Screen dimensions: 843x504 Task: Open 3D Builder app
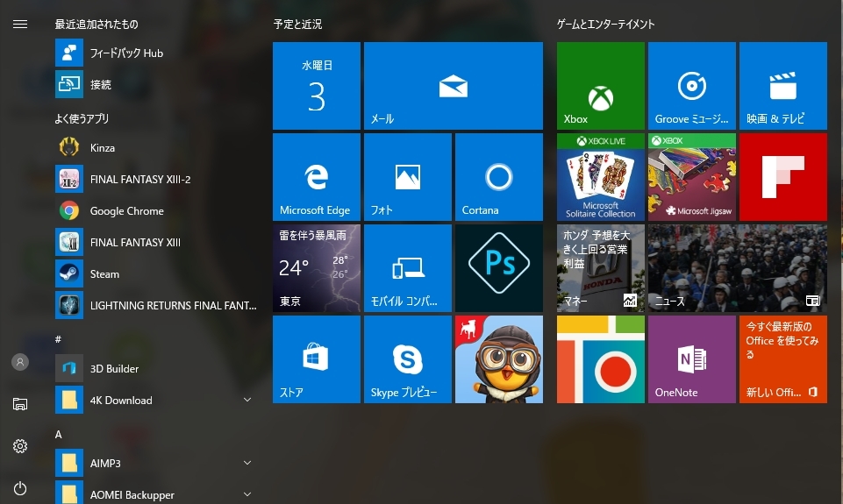tap(156, 369)
